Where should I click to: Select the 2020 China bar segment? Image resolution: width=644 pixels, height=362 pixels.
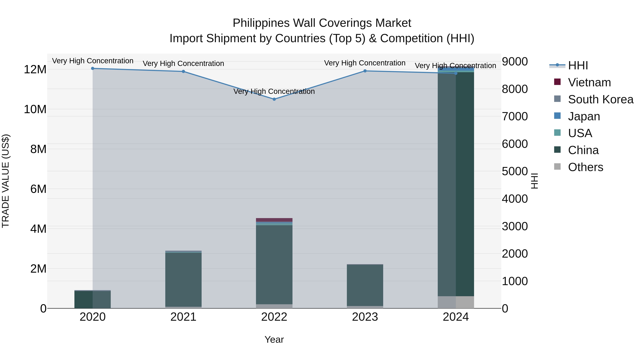tap(92, 300)
